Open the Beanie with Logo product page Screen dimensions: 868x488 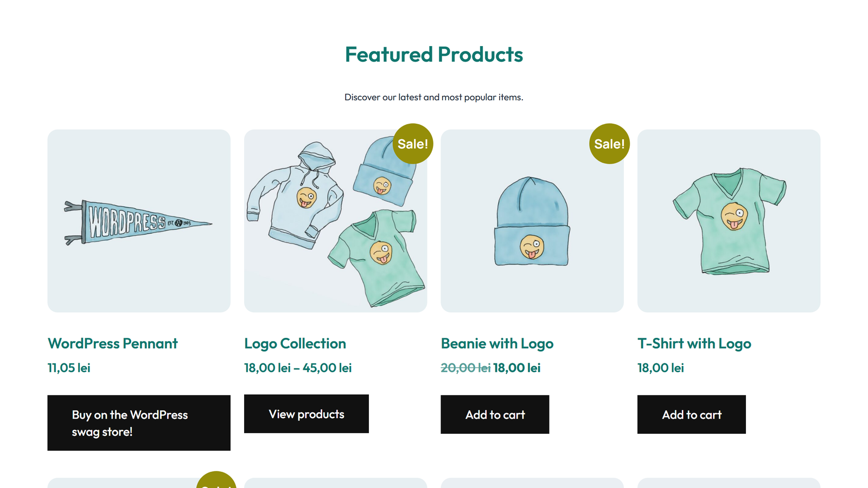(x=497, y=343)
